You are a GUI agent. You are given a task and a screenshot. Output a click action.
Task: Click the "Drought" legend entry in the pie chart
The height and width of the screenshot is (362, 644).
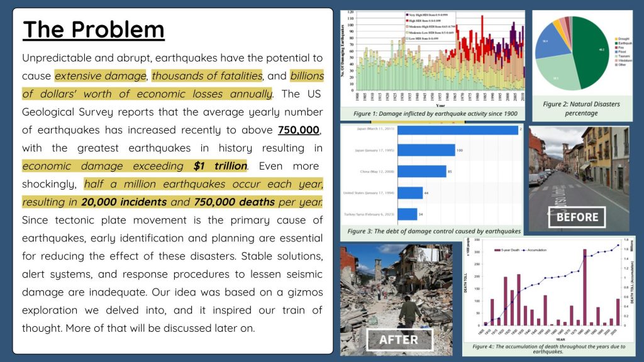click(622, 39)
